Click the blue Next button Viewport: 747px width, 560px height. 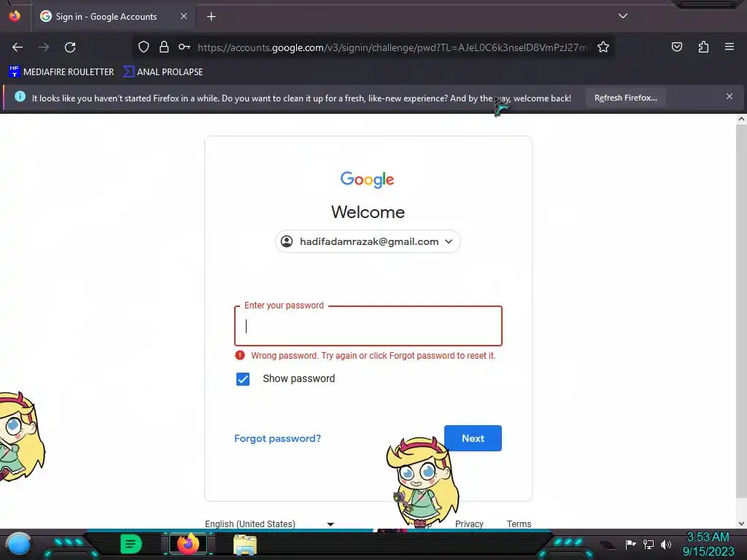(x=473, y=438)
